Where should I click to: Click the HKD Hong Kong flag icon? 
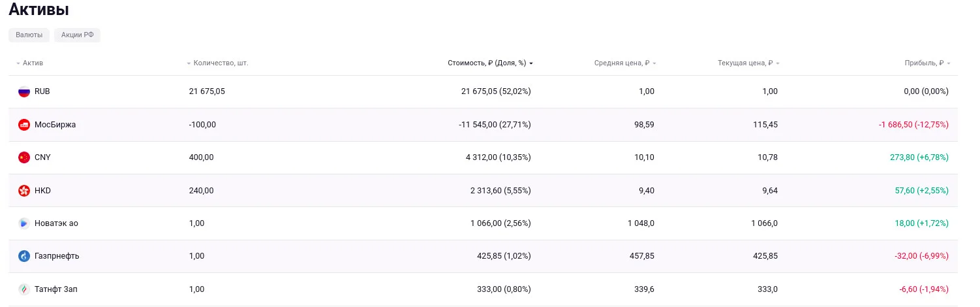[x=24, y=190]
